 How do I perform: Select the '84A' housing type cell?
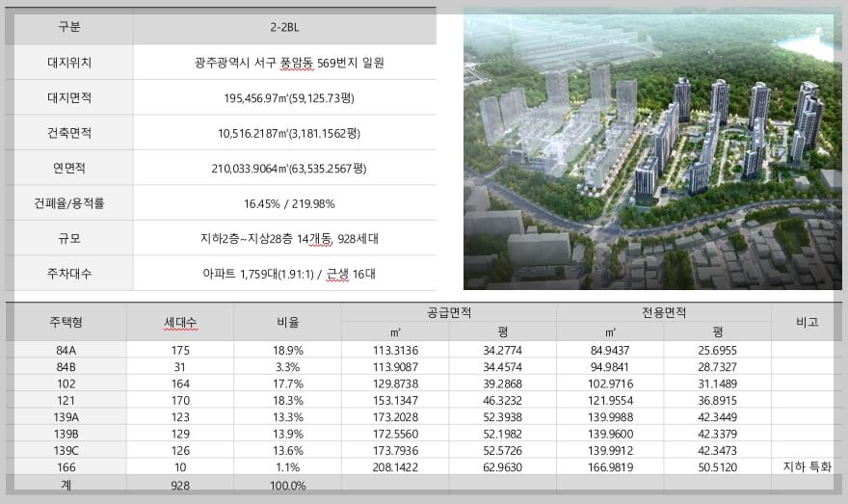point(66,350)
